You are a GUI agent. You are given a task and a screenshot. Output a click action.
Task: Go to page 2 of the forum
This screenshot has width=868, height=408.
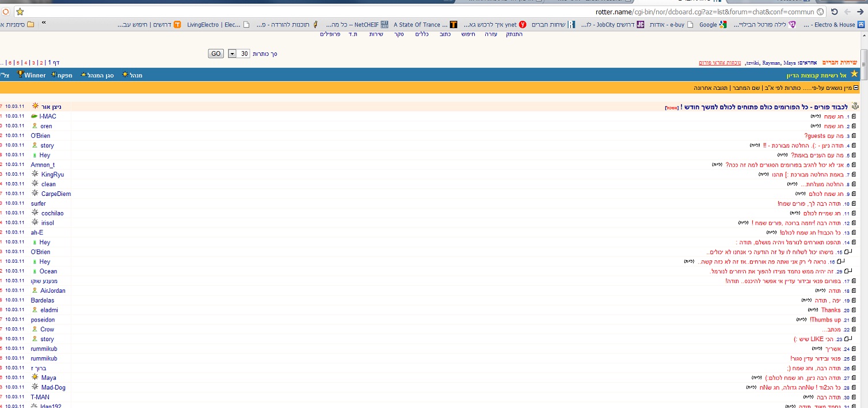tap(41, 62)
